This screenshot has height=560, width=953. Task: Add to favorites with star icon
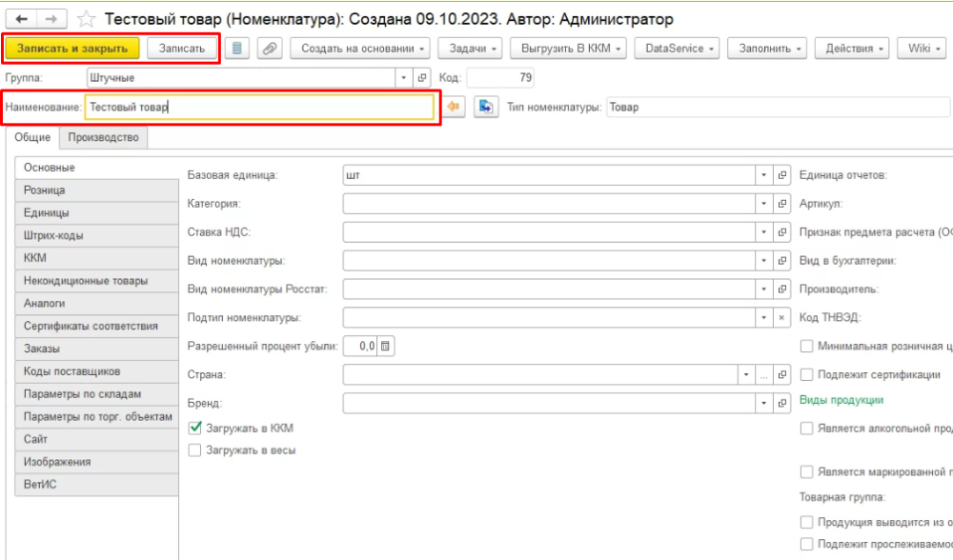point(86,19)
